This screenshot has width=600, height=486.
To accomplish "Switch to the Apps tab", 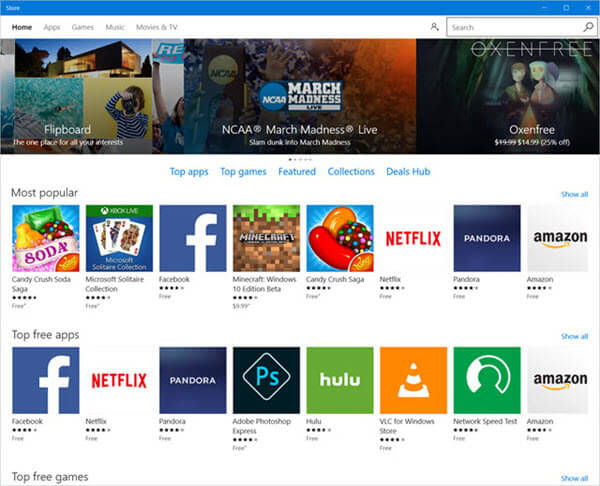I will pyautogui.click(x=52, y=27).
